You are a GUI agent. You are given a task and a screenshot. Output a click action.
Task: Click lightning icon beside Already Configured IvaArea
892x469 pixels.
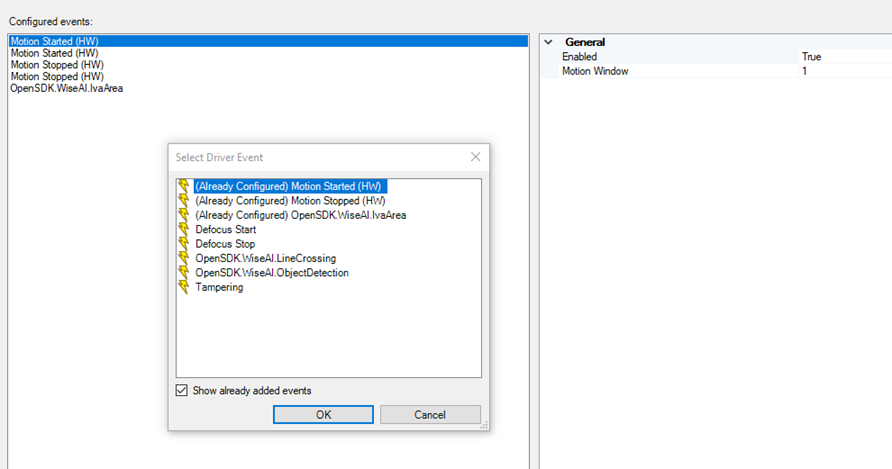pos(184,215)
